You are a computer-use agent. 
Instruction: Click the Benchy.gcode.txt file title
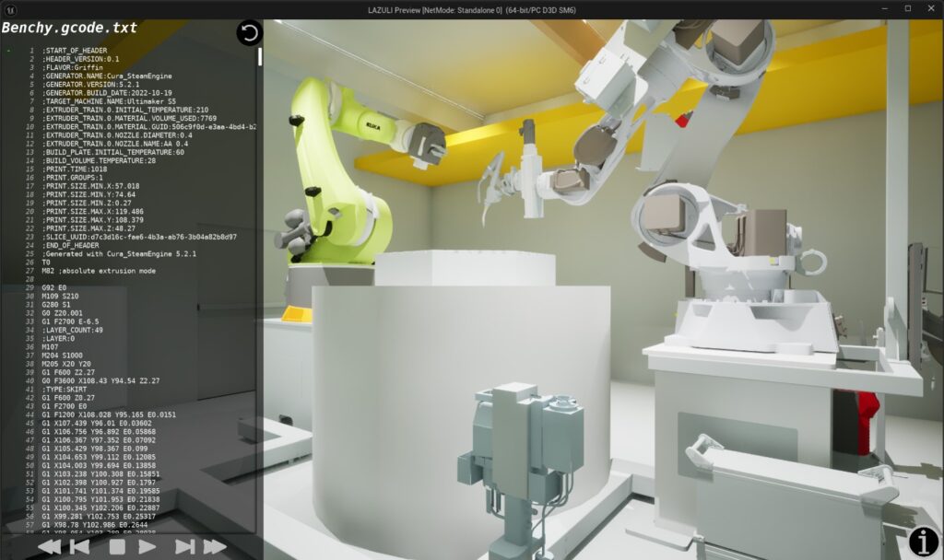pyautogui.click(x=69, y=28)
